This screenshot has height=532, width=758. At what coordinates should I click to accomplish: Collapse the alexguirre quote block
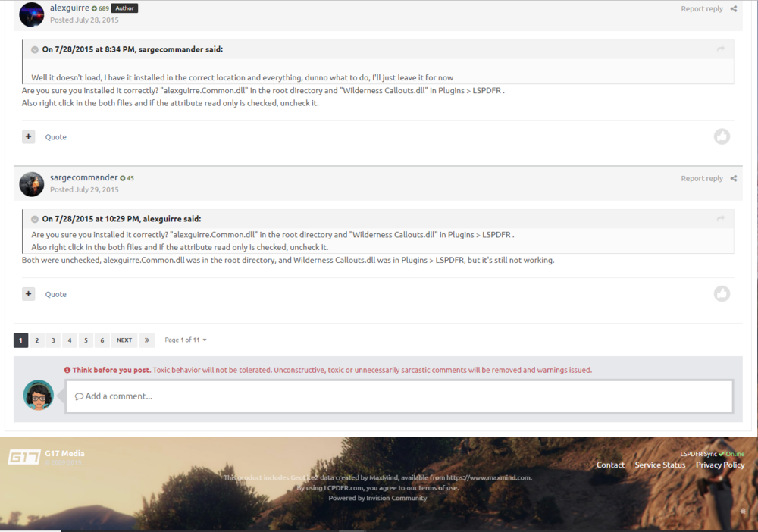(x=35, y=219)
